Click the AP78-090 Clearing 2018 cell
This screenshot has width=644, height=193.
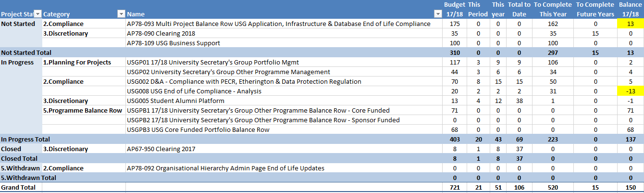[x=161, y=34]
